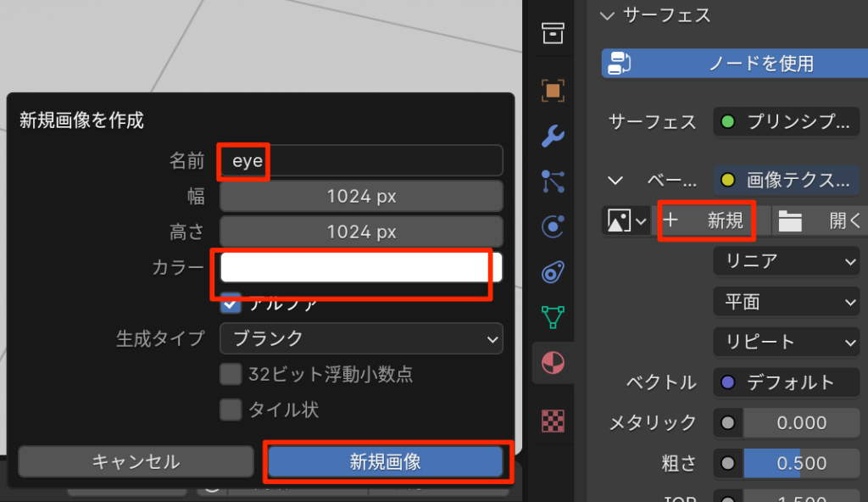
Task: Toggle the アルファ checkbox
Action: [x=231, y=303]
